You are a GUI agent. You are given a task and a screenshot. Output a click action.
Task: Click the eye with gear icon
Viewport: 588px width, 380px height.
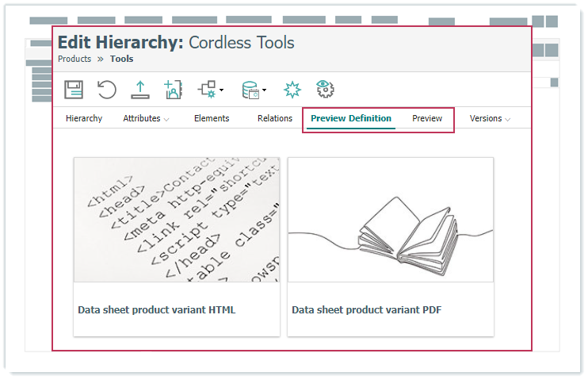pos(324,90)
